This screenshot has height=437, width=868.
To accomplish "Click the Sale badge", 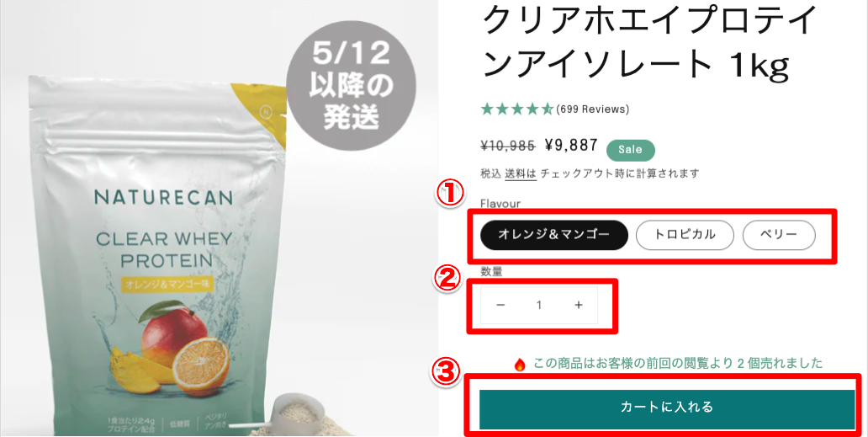I will (x=631, y=150).
